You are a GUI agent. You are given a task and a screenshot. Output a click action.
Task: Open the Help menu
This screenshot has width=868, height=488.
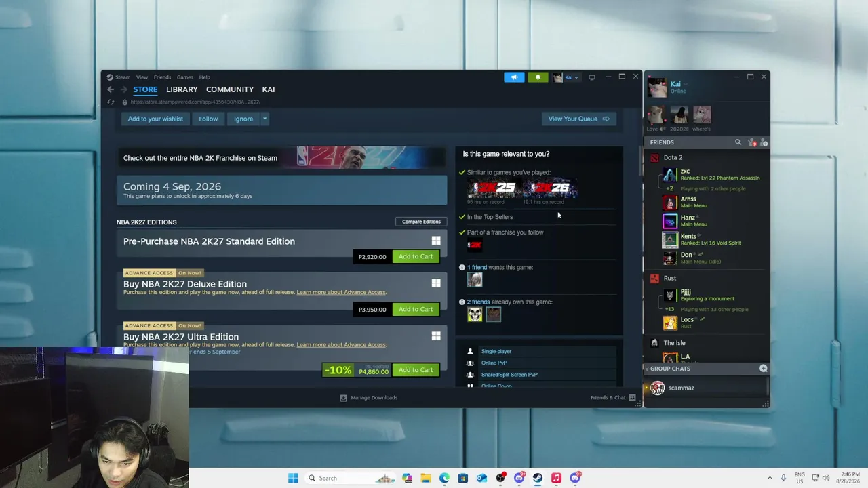pos(205,77)
